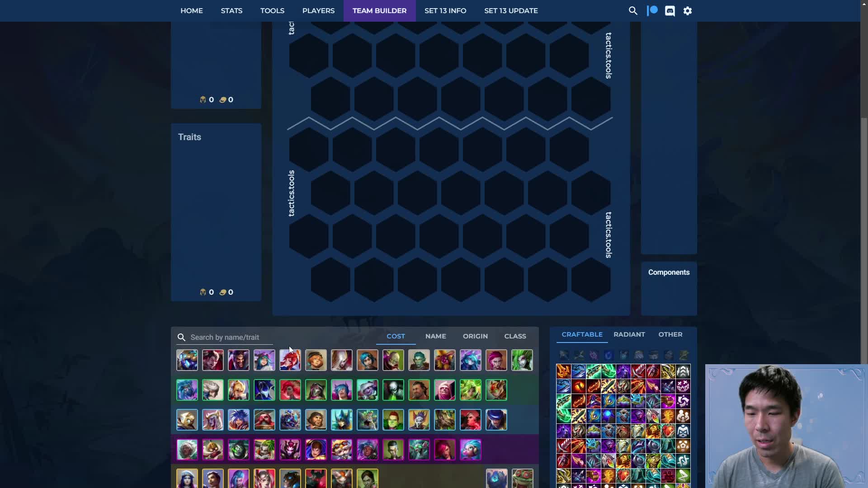
Task: Open SET 13 INFO
Action: [x=445, y=11]
